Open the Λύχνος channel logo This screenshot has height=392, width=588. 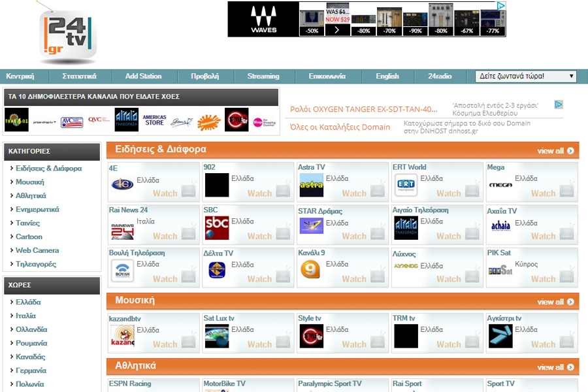tap(406, 266)
